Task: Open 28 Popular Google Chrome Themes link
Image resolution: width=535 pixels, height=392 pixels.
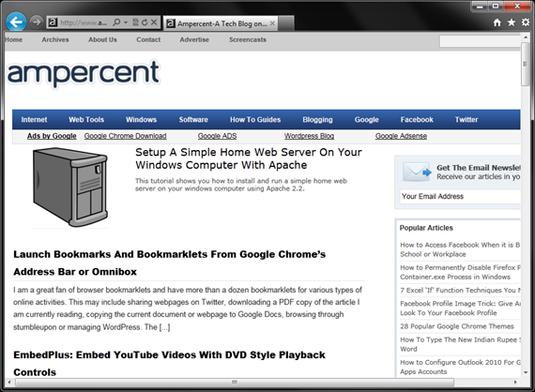Action: tap(457, 326)
